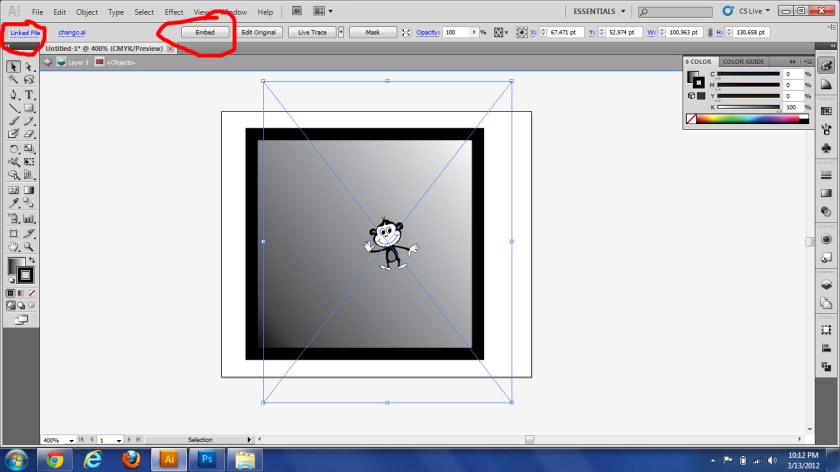Image resolution: width=840 pixels, height=472 pixels.
Task: Open the Color panel options menu
Action: click(808, 62)
